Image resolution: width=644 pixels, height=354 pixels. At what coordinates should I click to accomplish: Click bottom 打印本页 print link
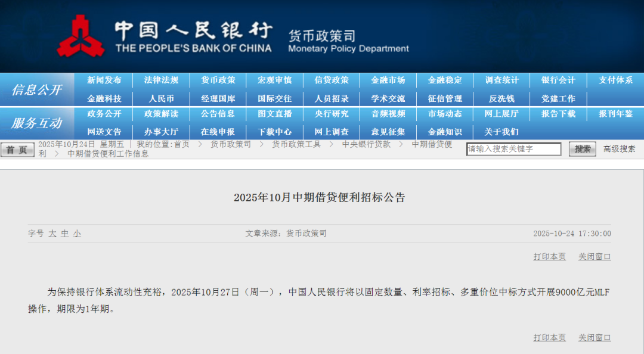(x=549, y=337)
